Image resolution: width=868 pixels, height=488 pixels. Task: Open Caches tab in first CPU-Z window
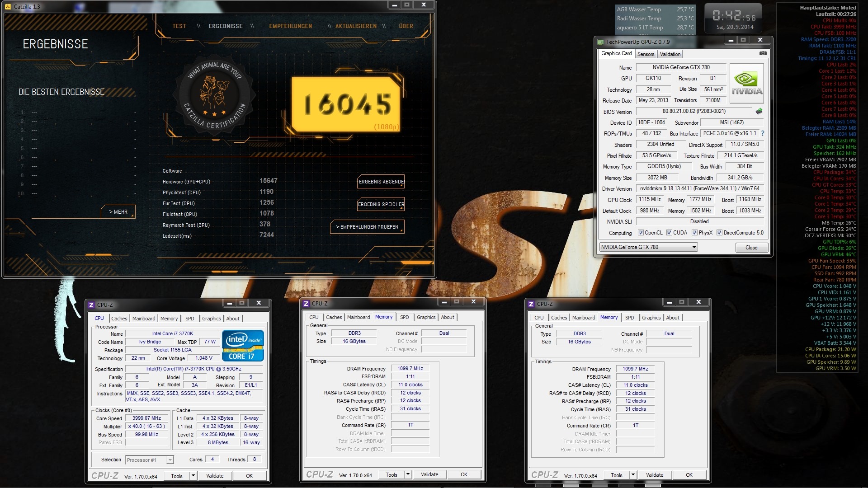119,319
